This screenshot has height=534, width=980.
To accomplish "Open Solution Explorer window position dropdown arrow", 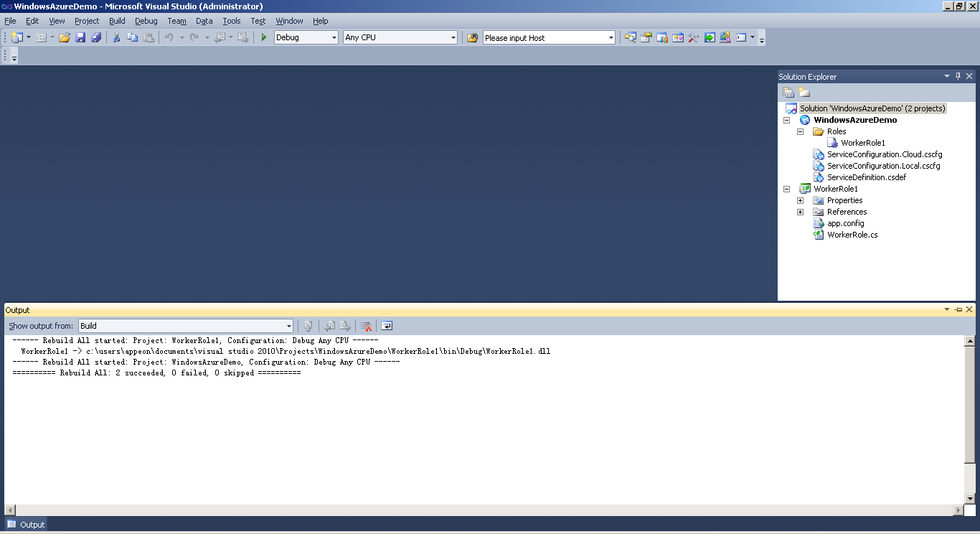I will [946, 76].
